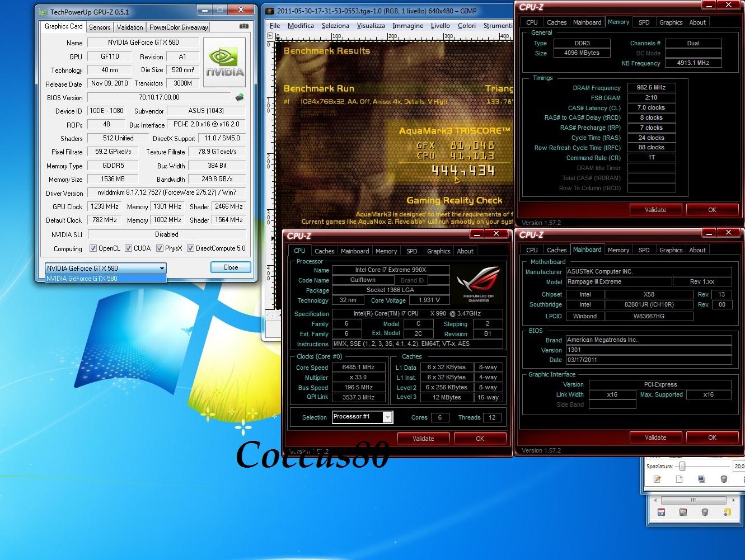Click the Driver Version field in GPU-Z

[x=166, y=192]
